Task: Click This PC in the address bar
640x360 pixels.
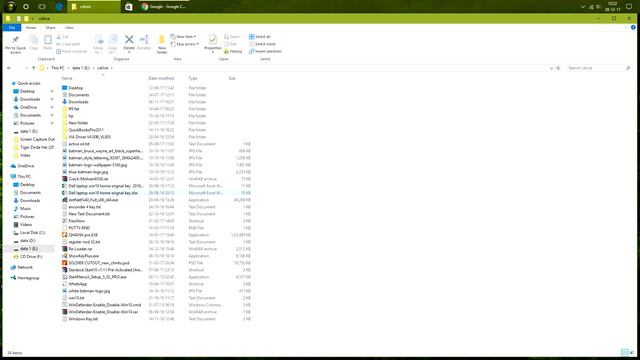Action: click(x=58, y=68)
